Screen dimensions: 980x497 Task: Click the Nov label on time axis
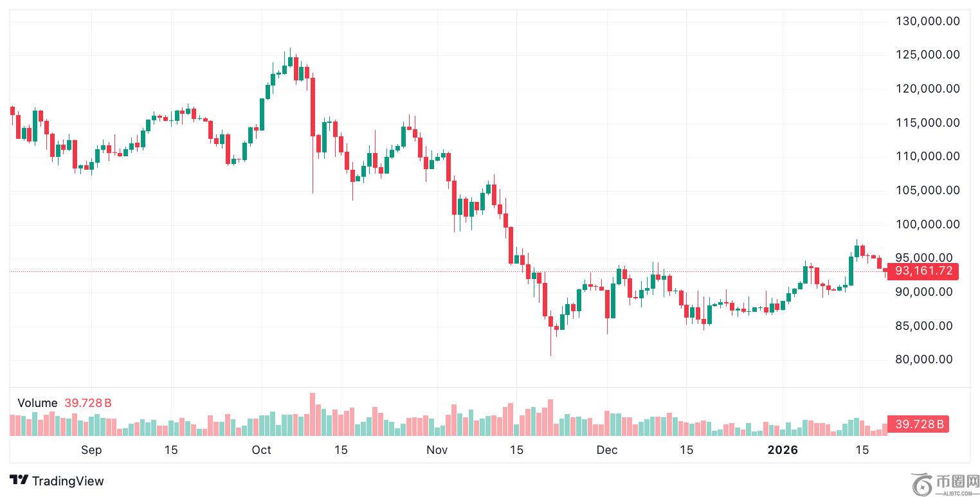[x=437, y=450]
